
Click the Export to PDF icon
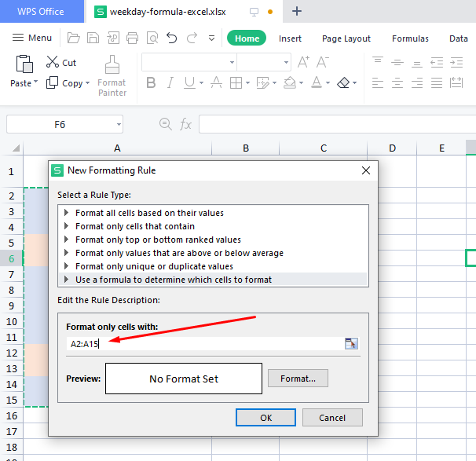point(113,38)
